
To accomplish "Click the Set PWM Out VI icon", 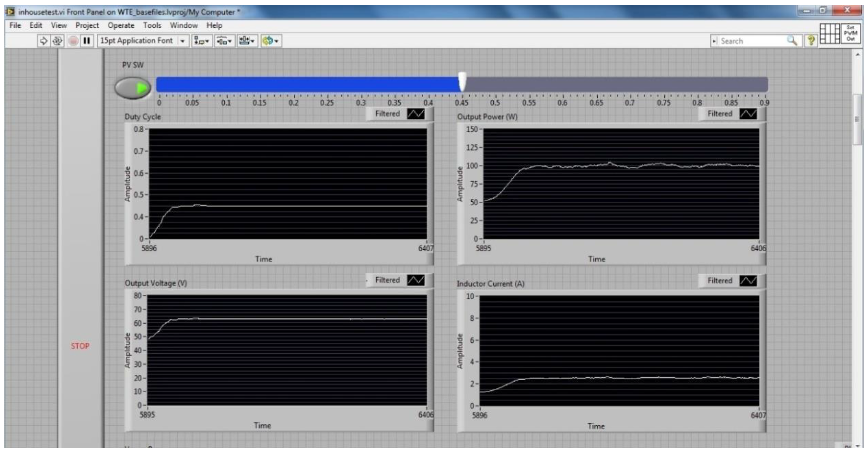I will (850, 33).
